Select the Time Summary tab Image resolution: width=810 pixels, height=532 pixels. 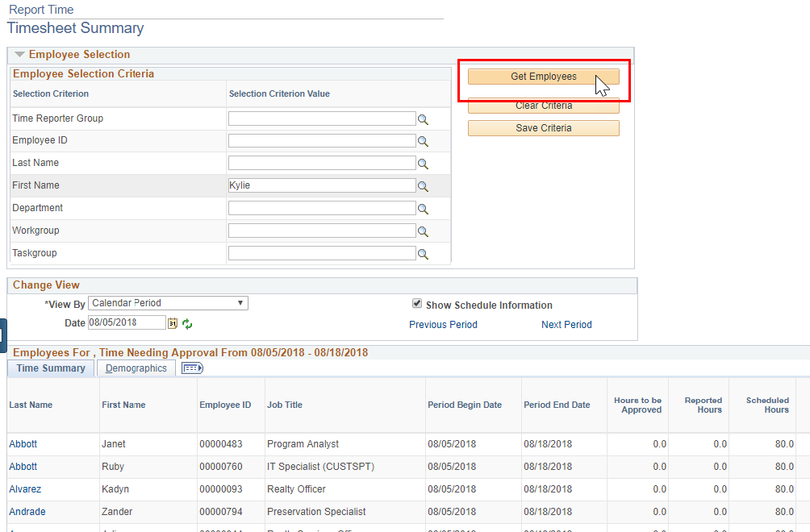[50, 368]
